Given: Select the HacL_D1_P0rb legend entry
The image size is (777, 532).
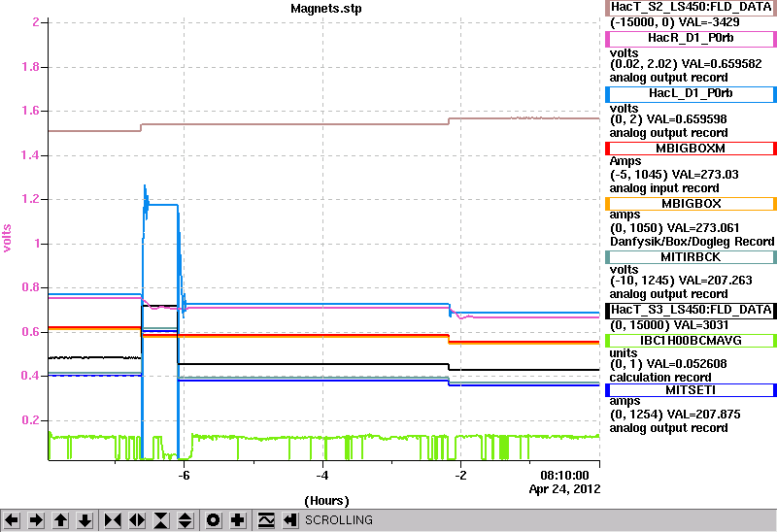Looking at the screenshot, I should coord(691,94).
